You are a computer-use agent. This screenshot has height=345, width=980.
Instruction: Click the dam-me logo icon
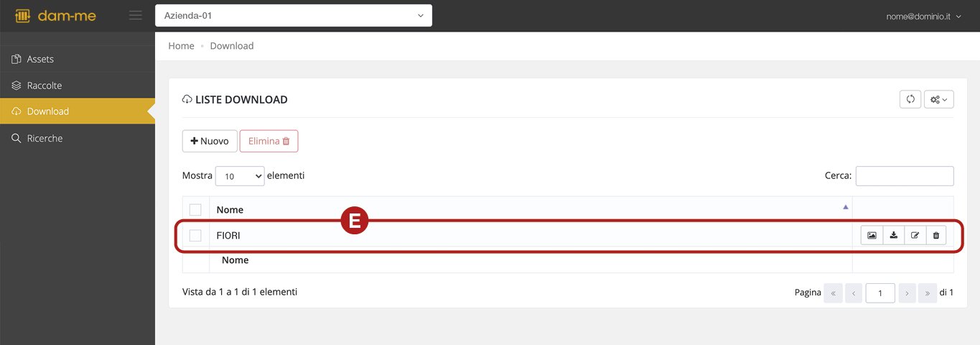(22, 15)
